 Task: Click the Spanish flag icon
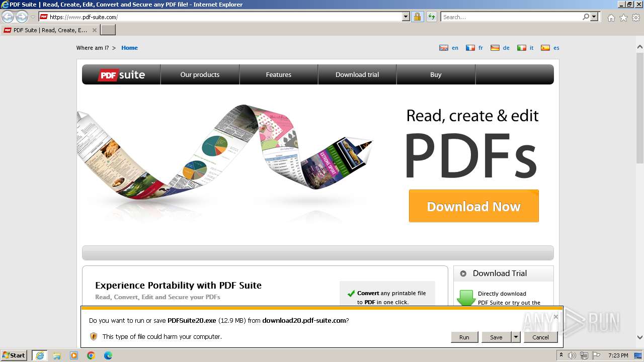[545, 48]
